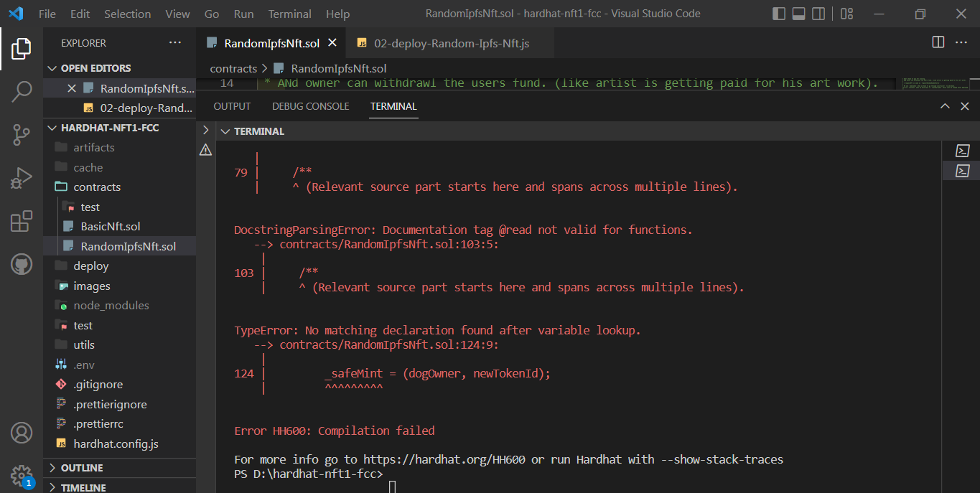The width and height of the screenshot is (980, 493).
Task: Click the contracts breadcrumb segment
Action: pyautogui.click(x=233, y=68)
